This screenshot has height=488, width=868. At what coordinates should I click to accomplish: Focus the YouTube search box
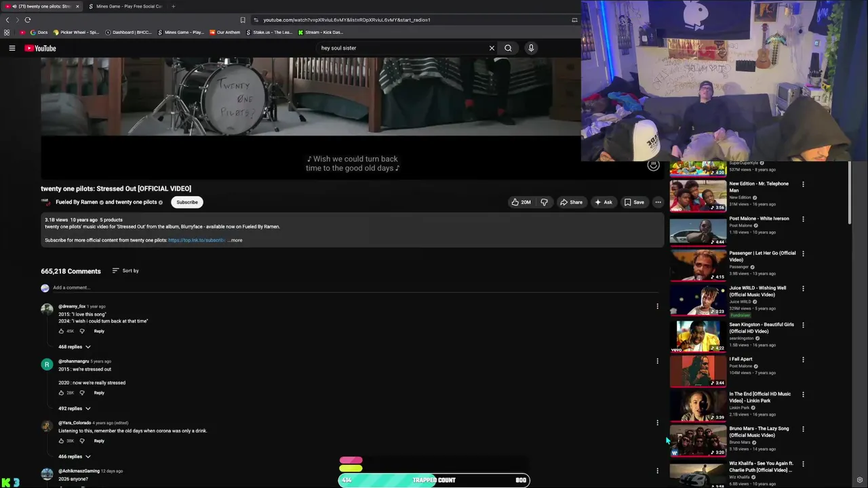403,48
